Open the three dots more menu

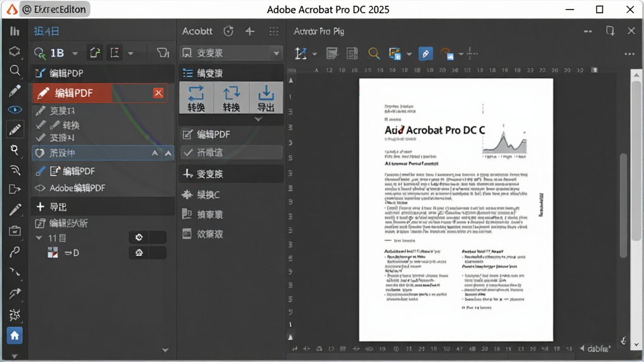[629, 54]
